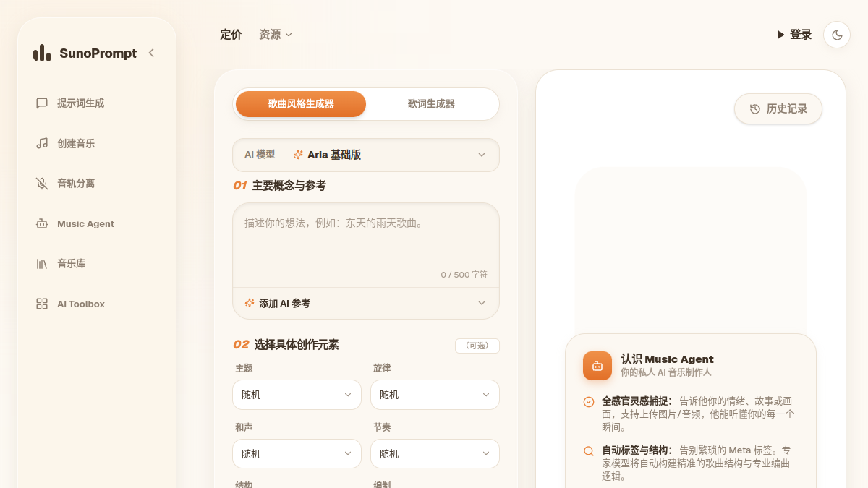Toggle dark mode with moon icon
Screen dimensions: 868x488
click(837, 35)
